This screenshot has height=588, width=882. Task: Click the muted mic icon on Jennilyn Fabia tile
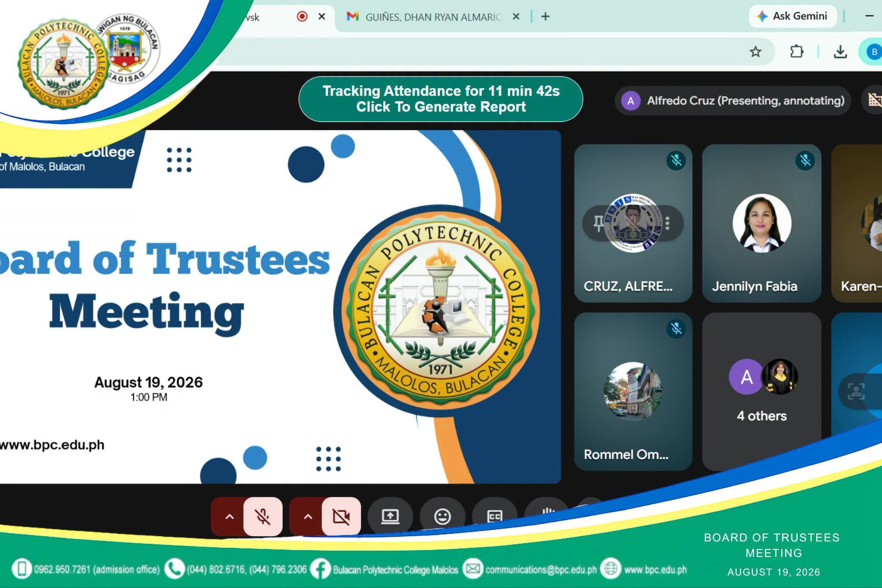coord(805,160)
